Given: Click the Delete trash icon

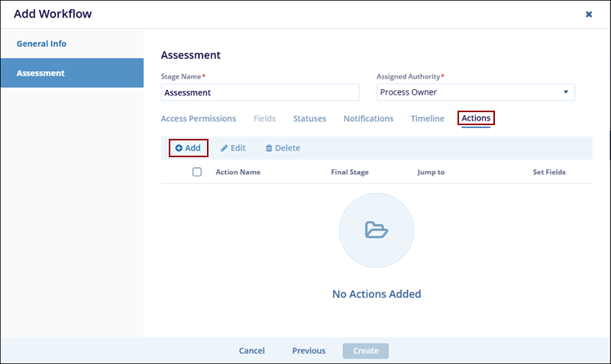Looking at the screenshot, I should [269, 148].
